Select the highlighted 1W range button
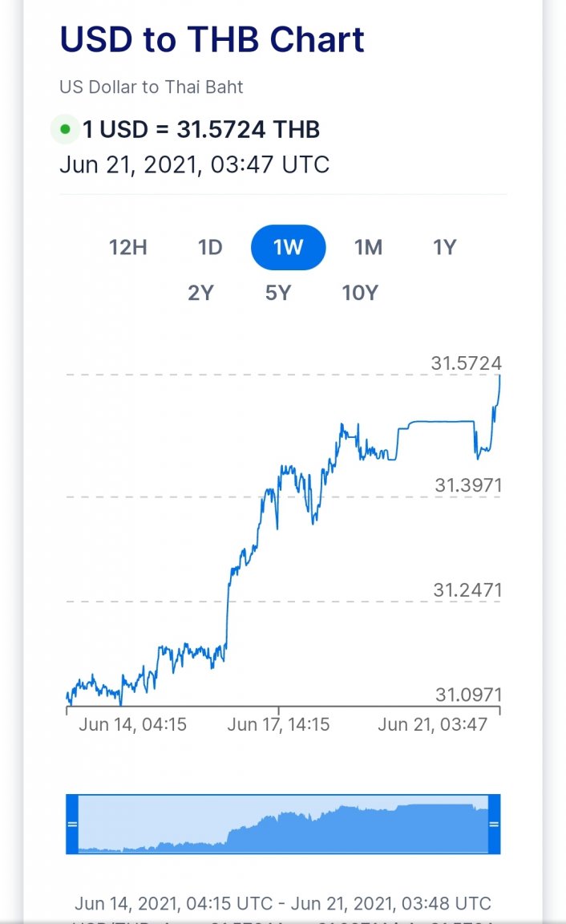 click(288, 247)
